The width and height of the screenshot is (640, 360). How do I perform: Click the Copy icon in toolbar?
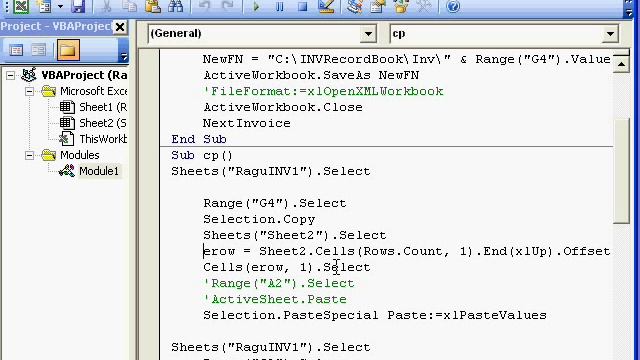coord(129,7)
